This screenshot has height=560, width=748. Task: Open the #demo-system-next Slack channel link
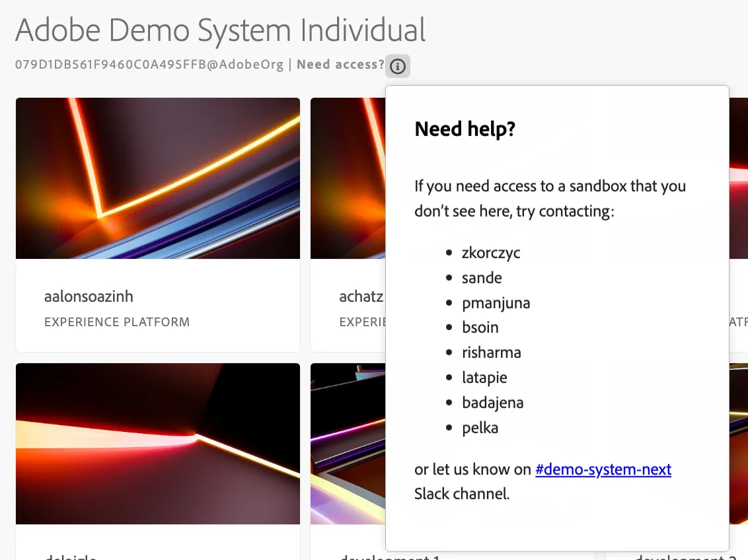point(603,470)
